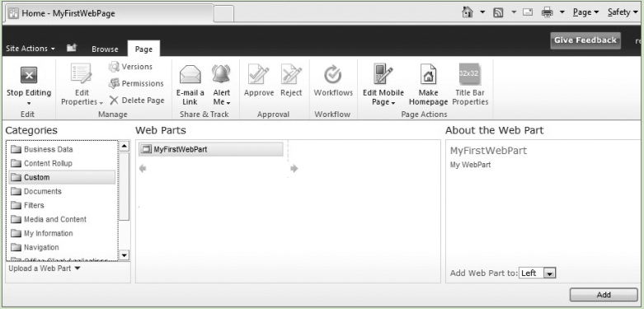Click the Categories list scroll down arrow
This screenshot has height=309, width=644.
124,255
